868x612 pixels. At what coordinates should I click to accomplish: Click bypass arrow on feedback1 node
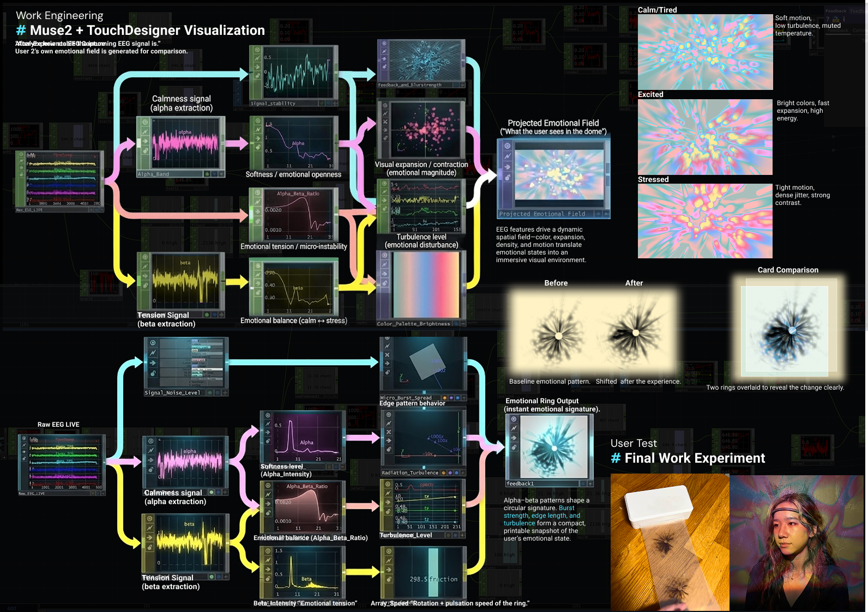pos(514,438)
